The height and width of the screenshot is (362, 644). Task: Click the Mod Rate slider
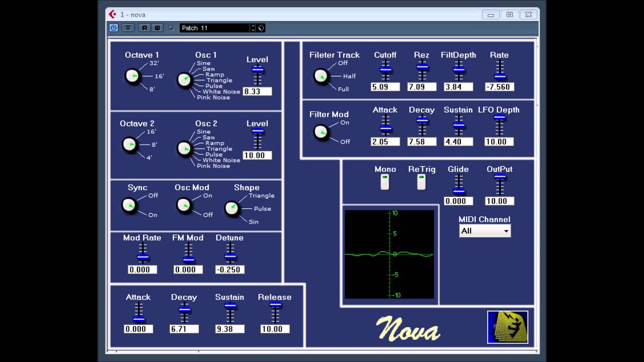click(x=143, y=253)
